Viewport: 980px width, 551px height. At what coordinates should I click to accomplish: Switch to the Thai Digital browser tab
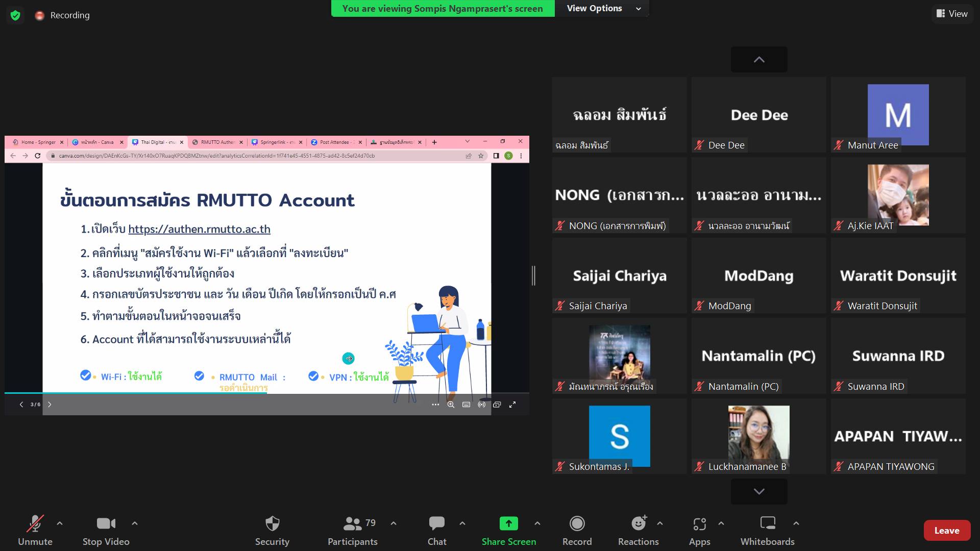(x=157, y=142)
